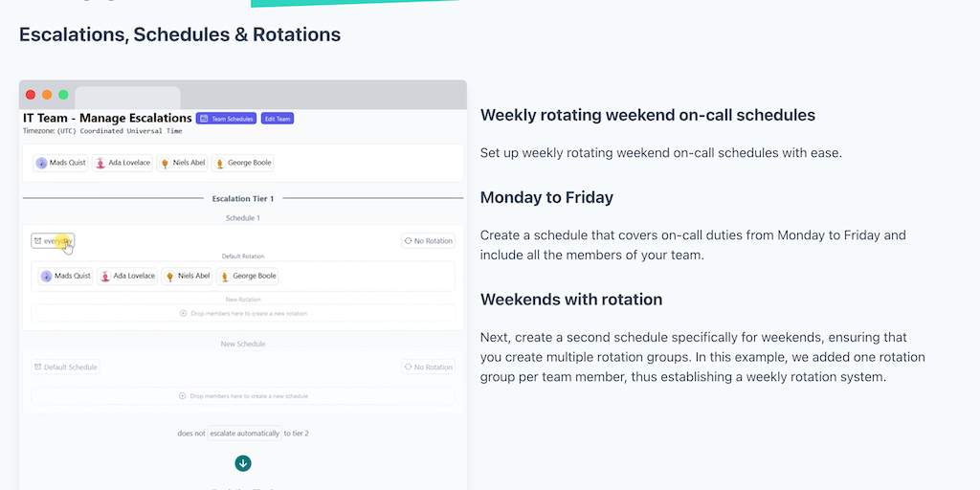Screen dimensions: 980x490
Task: Click the calendar icon on Team Schedules
Action: click(x=204, y=119)
